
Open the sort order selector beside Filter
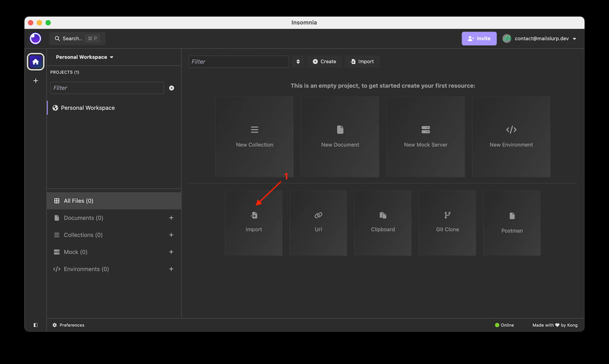point(298,62)
